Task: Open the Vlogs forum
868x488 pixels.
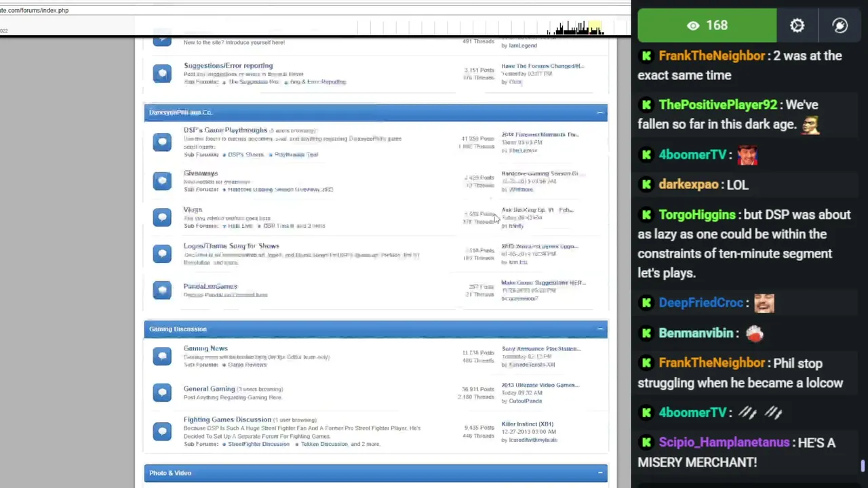Action: click(x=193, y=210)
